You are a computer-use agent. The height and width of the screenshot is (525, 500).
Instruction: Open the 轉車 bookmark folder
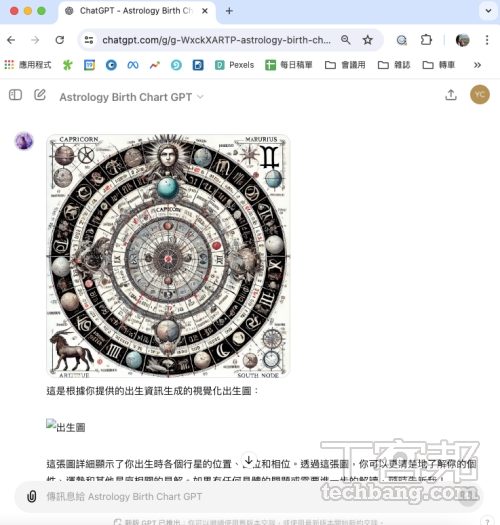point(439,65)
